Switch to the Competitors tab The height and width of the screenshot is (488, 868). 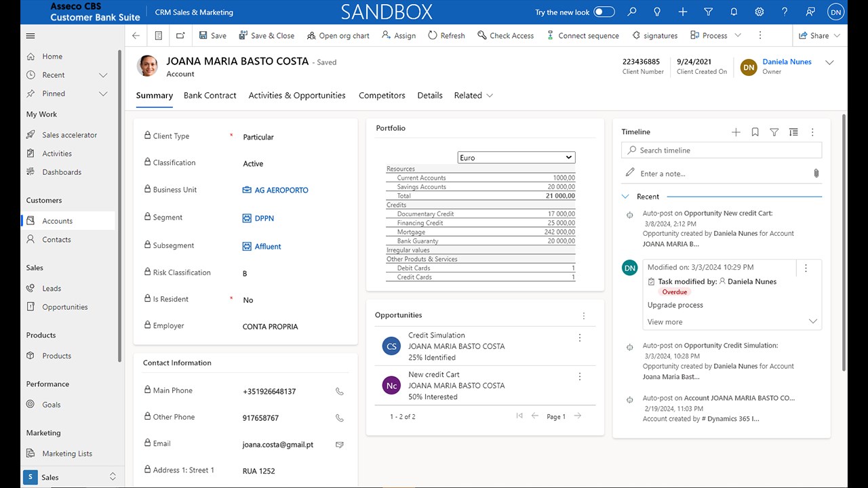[382, 96]
